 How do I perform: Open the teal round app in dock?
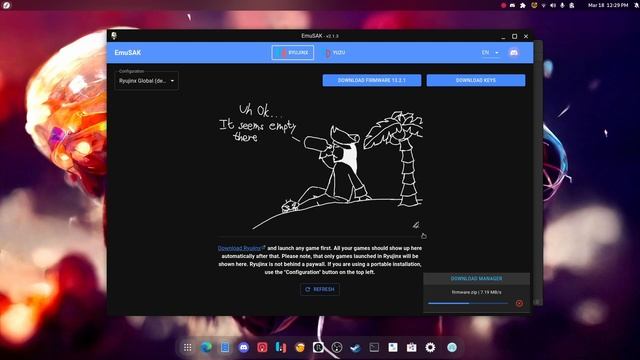coord(452,347)
